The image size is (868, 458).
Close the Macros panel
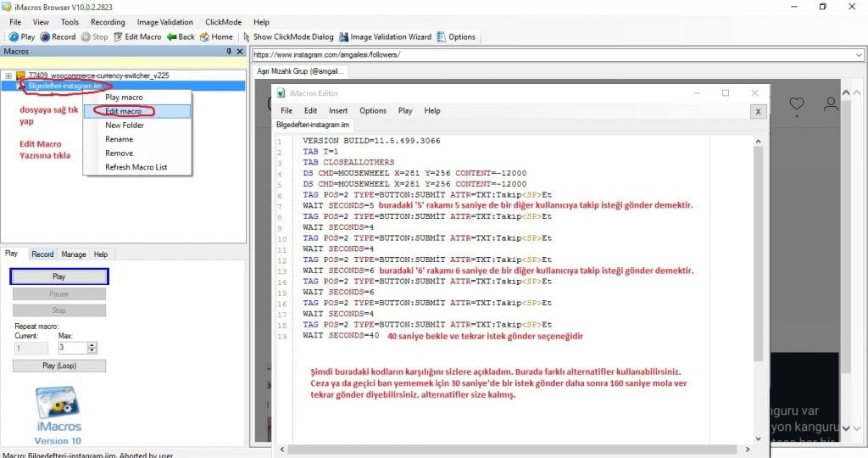(240, 51)
